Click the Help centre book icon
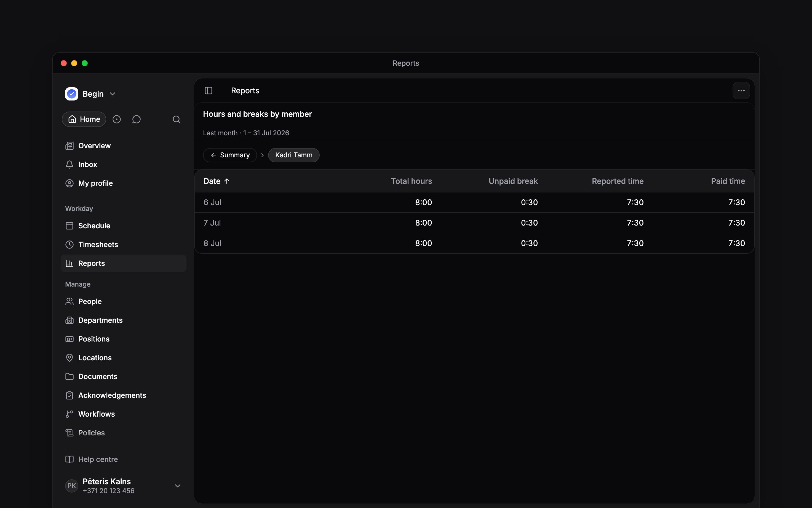The image size is (812, 508). point(70,459)
